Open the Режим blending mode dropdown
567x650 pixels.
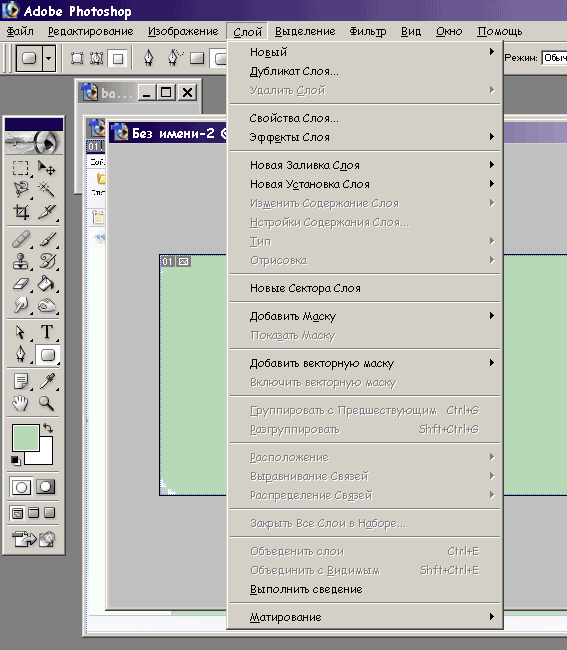[555, 58]
